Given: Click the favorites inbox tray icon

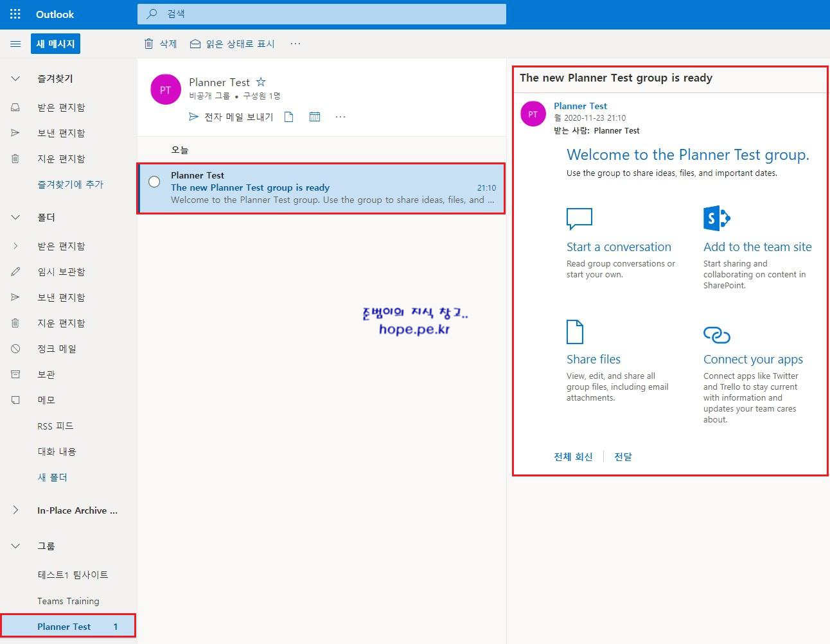Looking at the screenshot, I should point(15,107).
